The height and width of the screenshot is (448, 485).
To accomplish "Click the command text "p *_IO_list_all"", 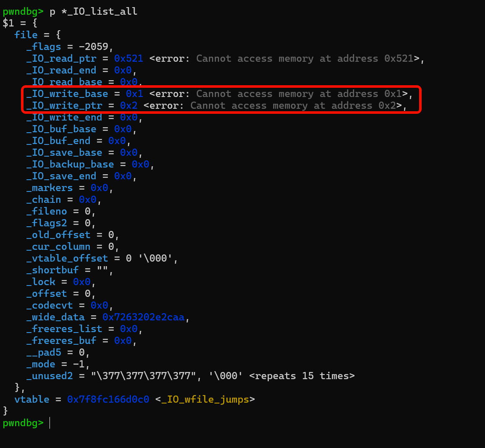I will [94, 11].
